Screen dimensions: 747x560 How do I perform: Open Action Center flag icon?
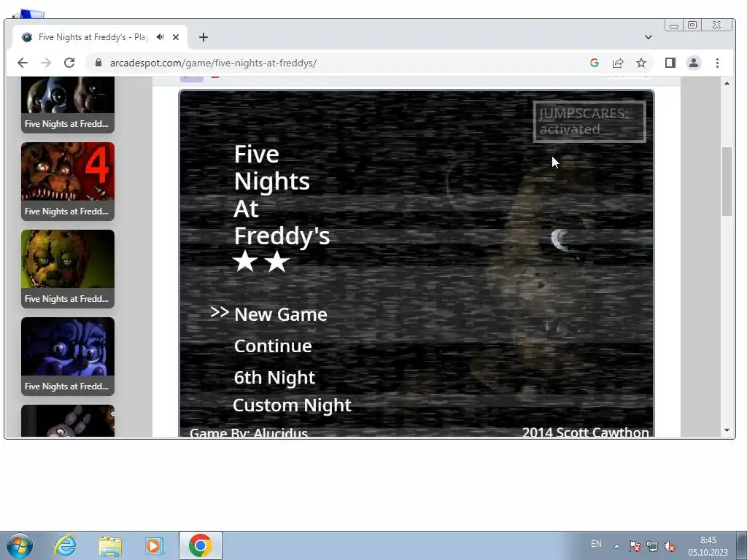635,546
